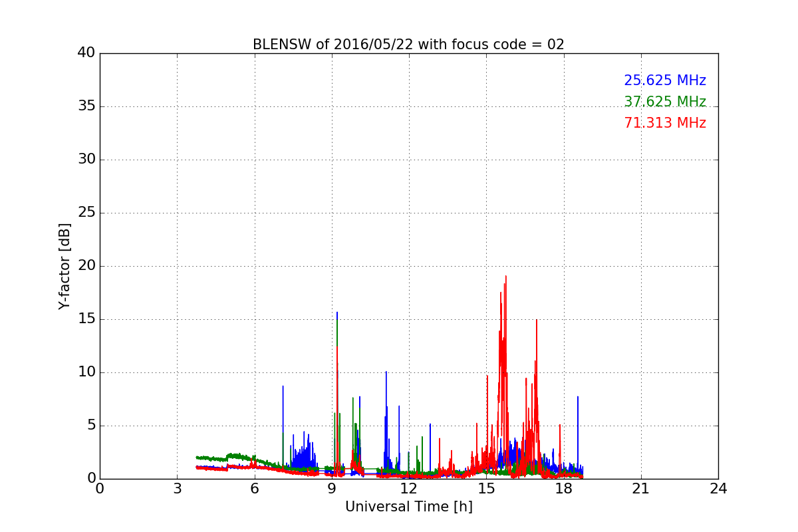Click the red peak at 15 dB near 17 h
This screenshot has height=532, width=798.
coord(536,321)
